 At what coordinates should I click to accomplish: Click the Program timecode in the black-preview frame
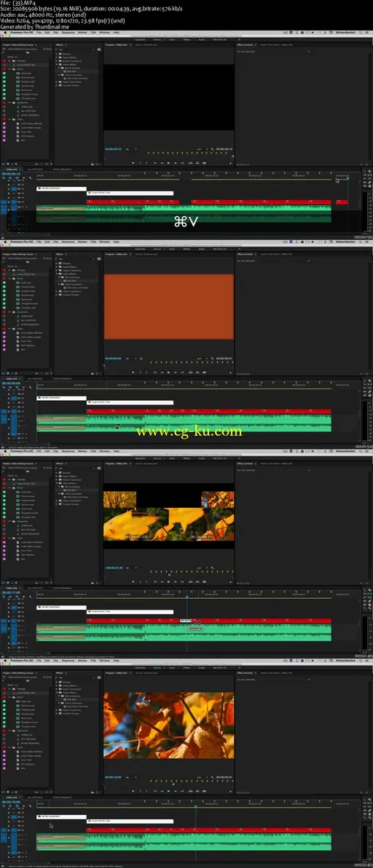point(113,149)
